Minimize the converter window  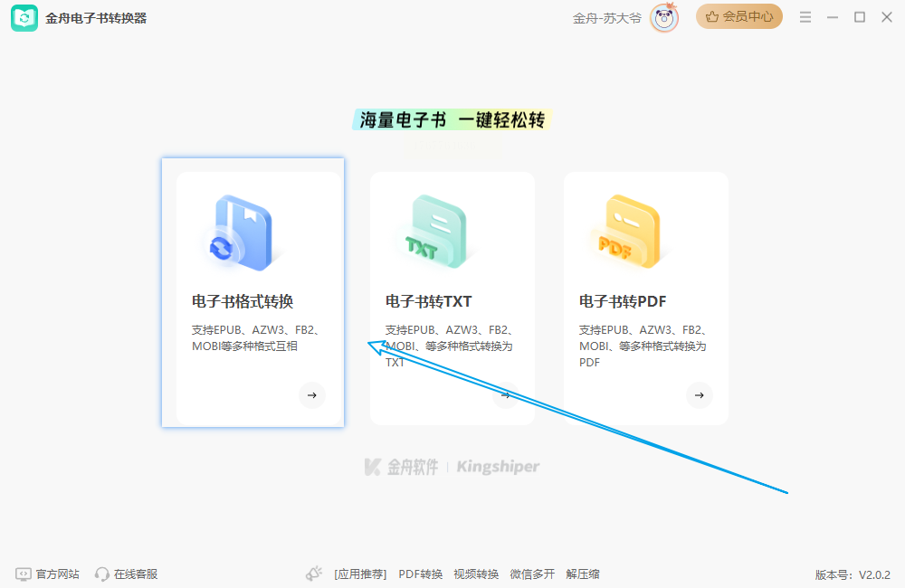click(x=833, y=17)
